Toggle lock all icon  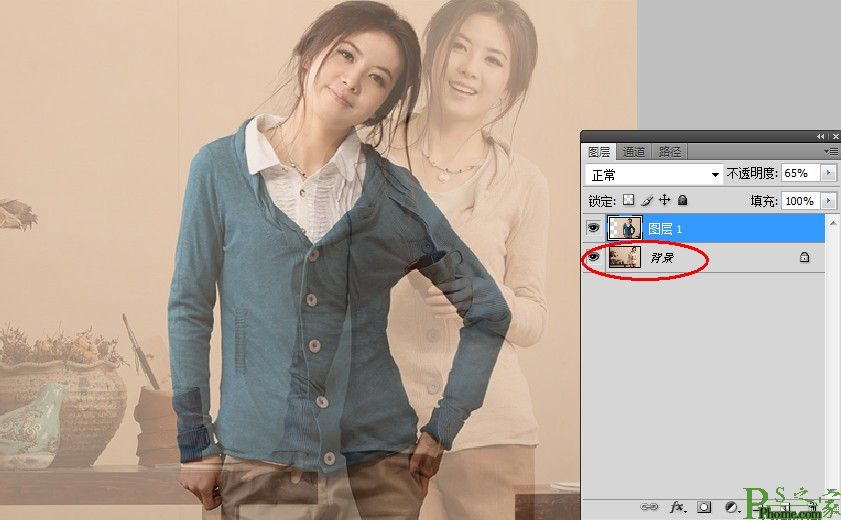[682, 200]
